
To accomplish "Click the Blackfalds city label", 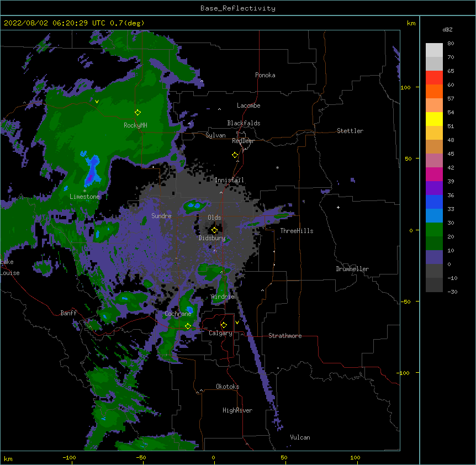I will [x=244, y=123].
